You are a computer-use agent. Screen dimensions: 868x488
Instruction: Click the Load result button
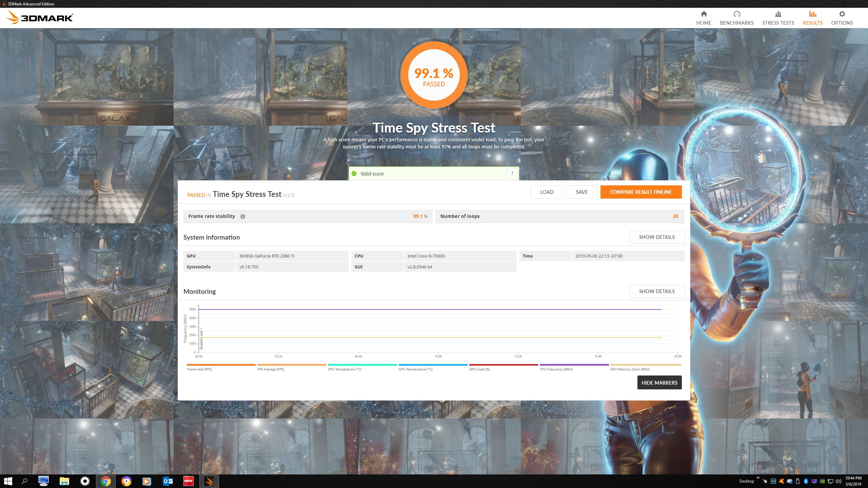(x=547, y=192)
